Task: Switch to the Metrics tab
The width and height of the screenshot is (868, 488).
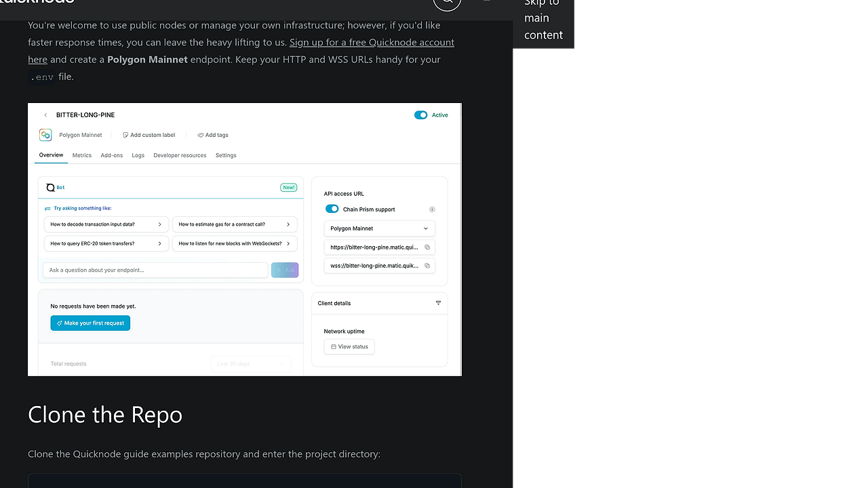Action: tap(82, 155)
